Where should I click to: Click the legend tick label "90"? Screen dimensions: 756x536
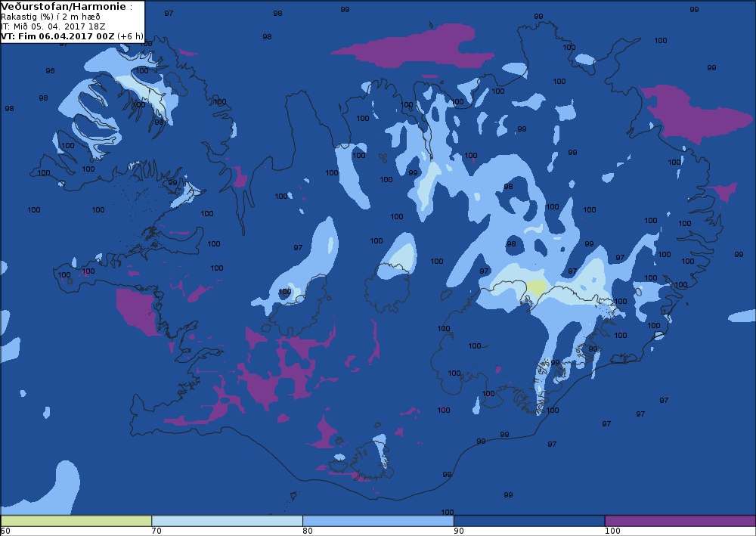459,531
